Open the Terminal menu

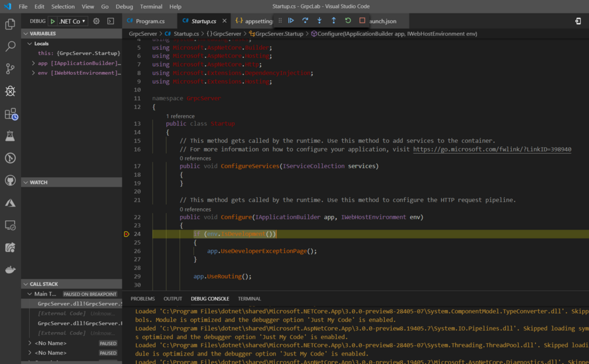(x=151, y=6)
